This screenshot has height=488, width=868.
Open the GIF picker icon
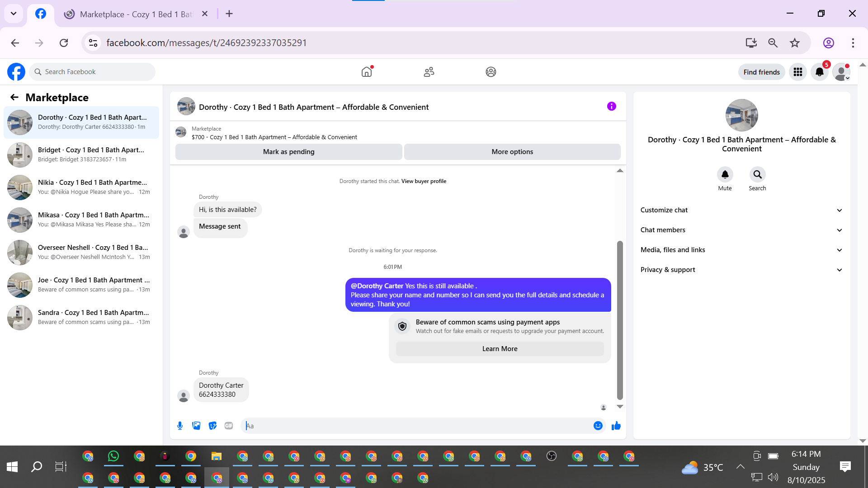click(229, 426)
